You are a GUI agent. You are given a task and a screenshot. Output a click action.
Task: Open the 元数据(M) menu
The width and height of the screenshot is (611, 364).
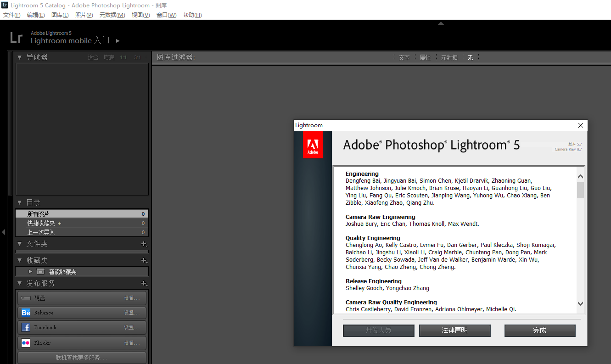click(x=112, y=15)
